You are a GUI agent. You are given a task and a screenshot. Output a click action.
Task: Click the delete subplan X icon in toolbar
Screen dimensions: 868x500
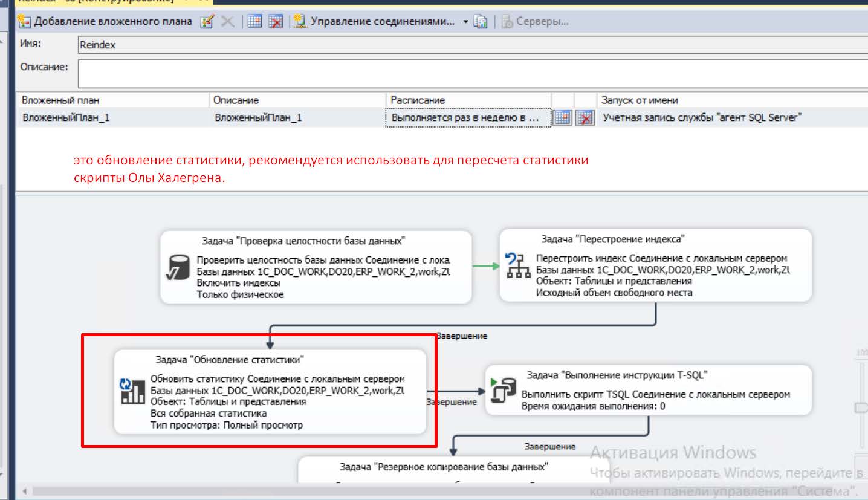228,22
